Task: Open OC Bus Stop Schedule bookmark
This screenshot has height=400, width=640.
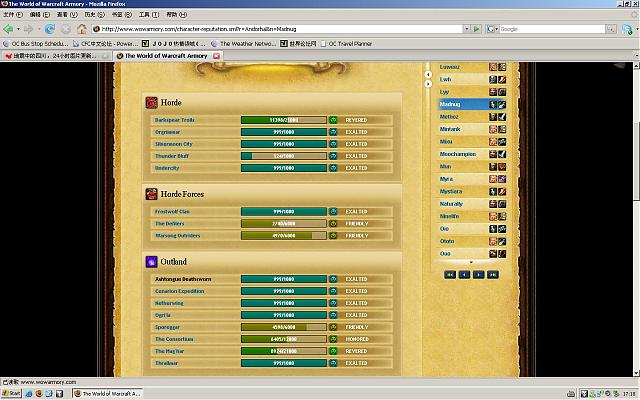Action: (x=36, y=44)
